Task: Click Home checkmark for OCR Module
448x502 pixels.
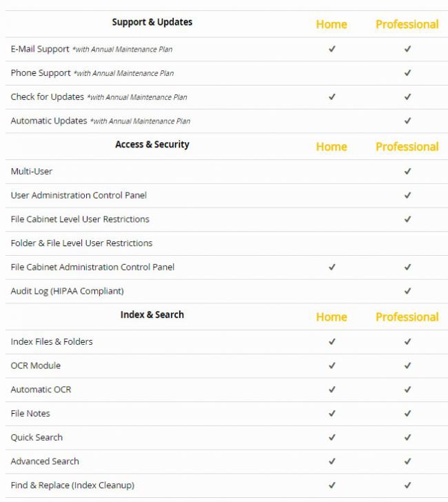Action: (x=332, y=365)
